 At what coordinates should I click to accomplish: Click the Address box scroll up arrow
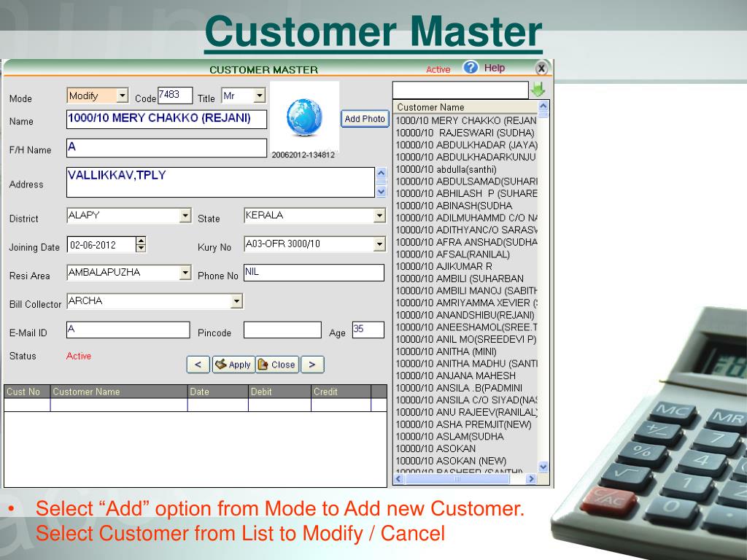(381, 173)
